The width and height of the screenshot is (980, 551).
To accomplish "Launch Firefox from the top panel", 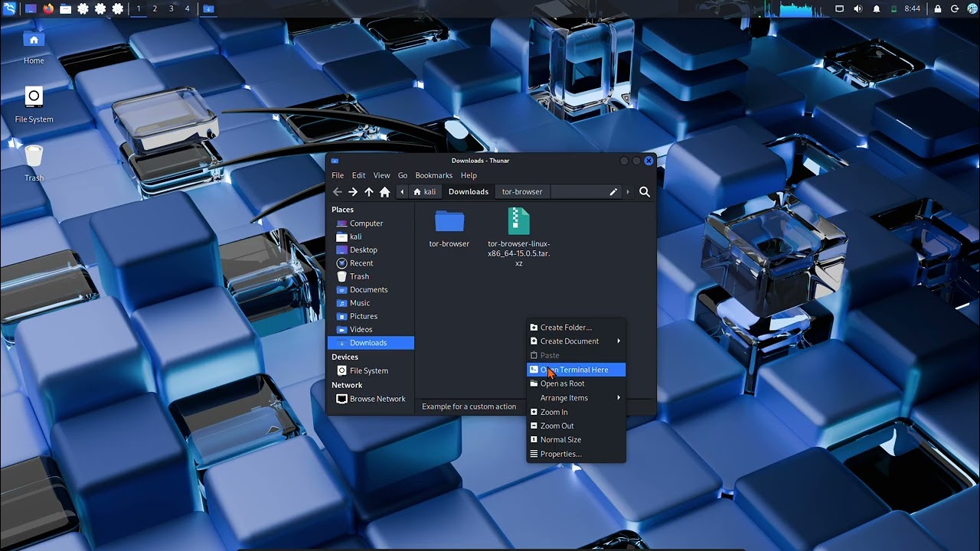I will [x=48, y=9].
